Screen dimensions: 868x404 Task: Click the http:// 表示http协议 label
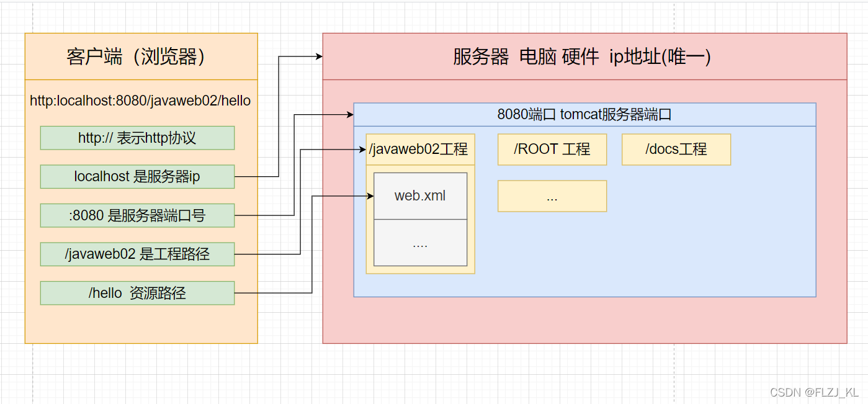click(136, 138)
